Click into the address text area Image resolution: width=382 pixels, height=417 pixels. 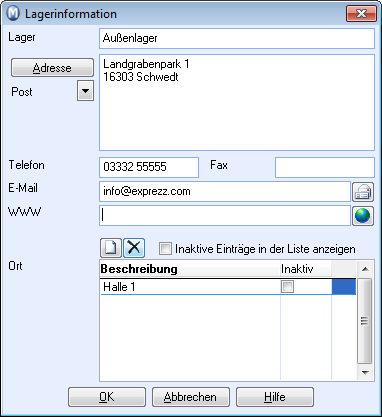pos(237,102)
